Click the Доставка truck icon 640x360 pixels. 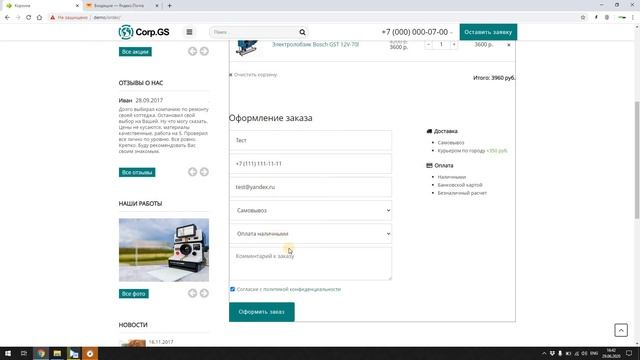tap(429, 131)
